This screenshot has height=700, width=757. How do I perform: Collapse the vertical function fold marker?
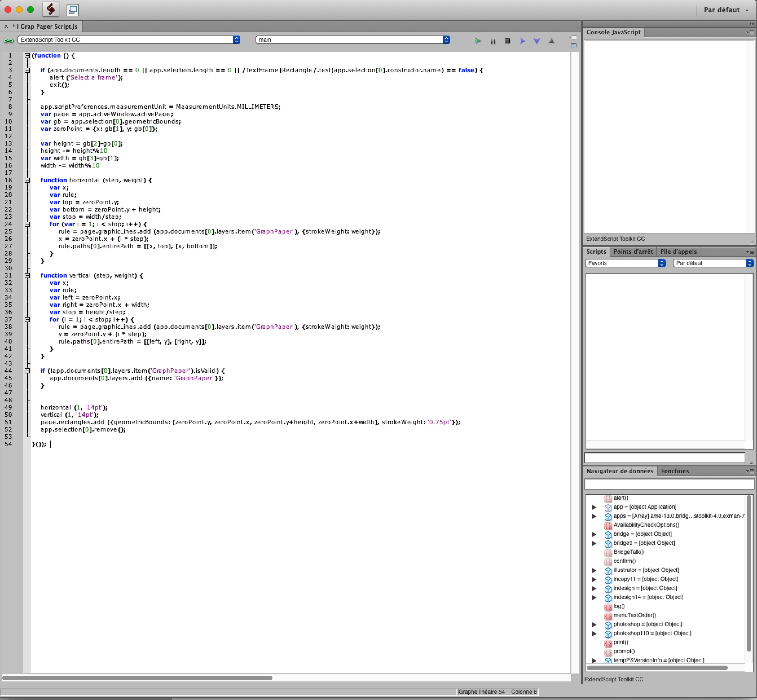[x=27, y=276]
